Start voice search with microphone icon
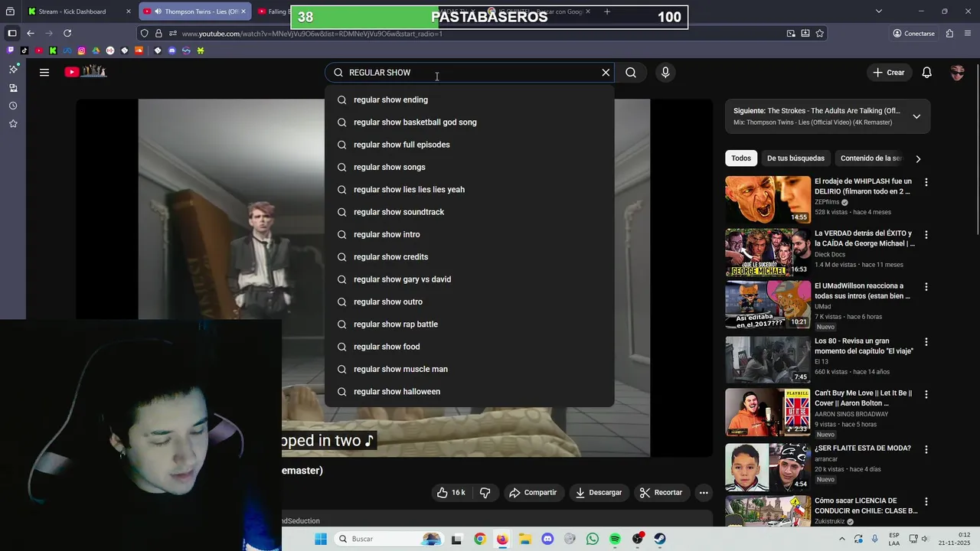 [665, 72]
